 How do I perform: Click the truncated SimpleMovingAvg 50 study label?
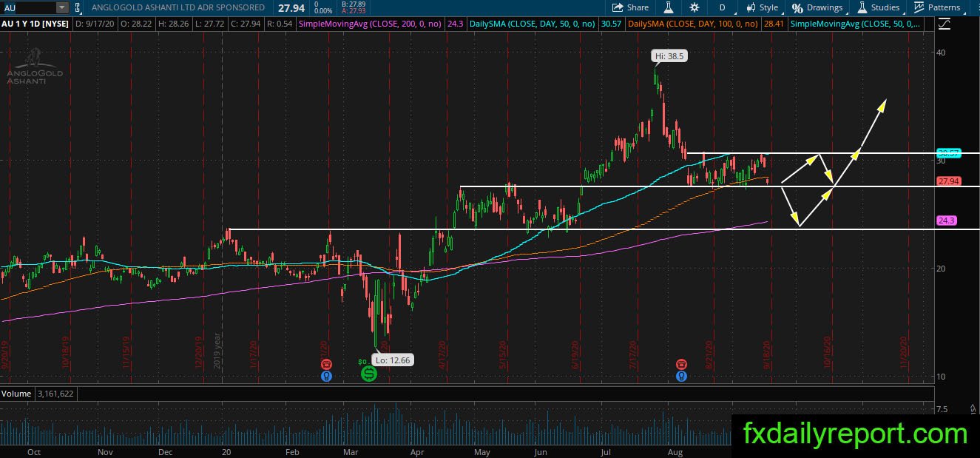tap(856, 24)
